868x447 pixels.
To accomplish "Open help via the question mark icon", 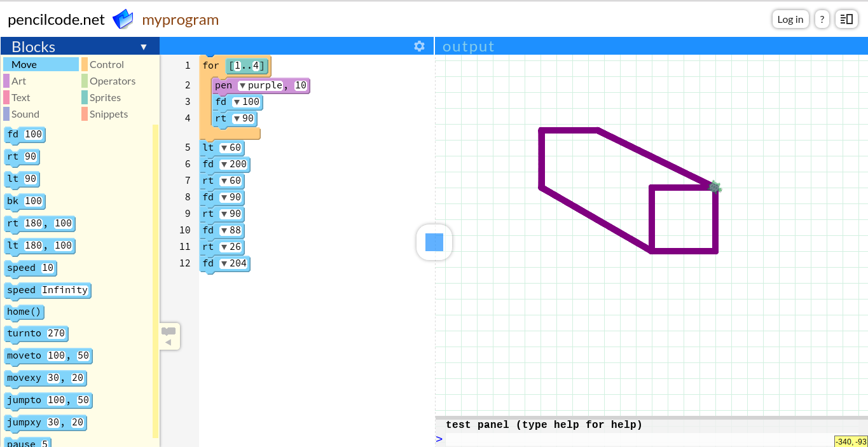I will pos(822,19).
